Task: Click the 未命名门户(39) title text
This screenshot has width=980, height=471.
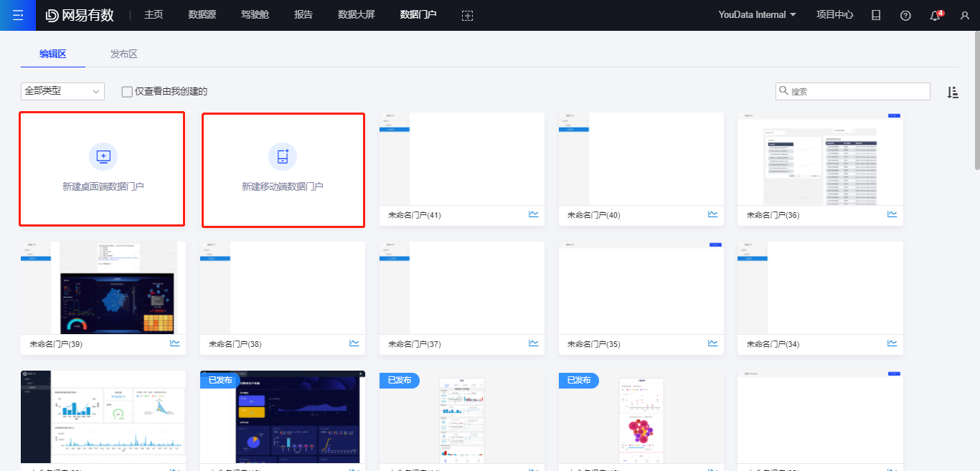Action: click(56, 344)
